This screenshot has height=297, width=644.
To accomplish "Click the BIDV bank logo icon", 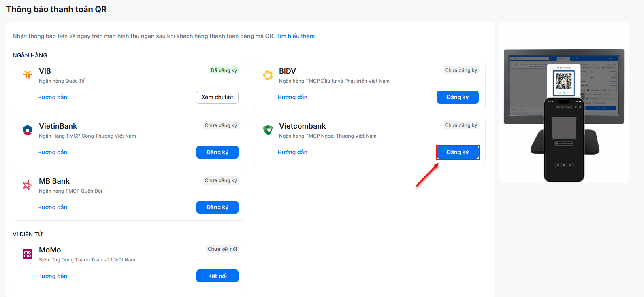I will [x=268, y=75].
